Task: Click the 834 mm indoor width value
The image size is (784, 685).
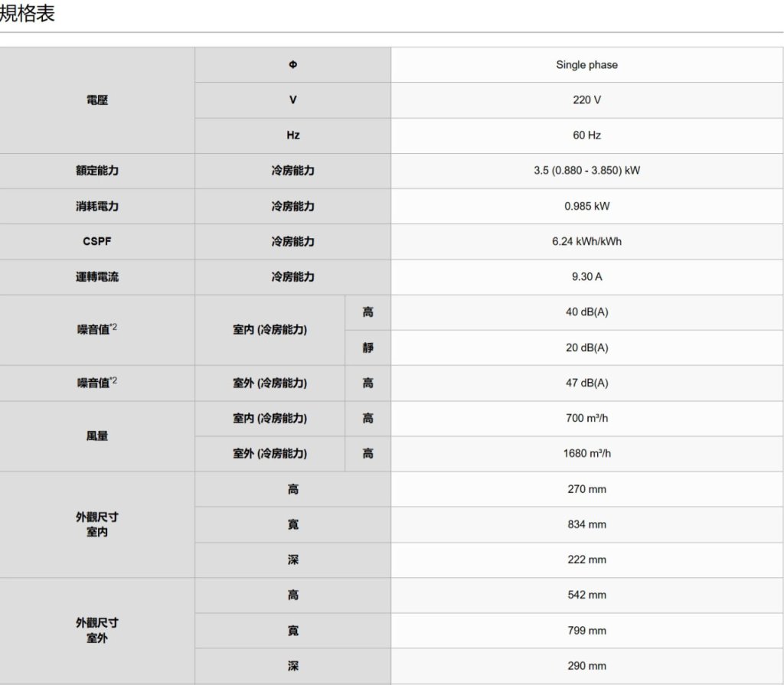Action: click(586, 524)
